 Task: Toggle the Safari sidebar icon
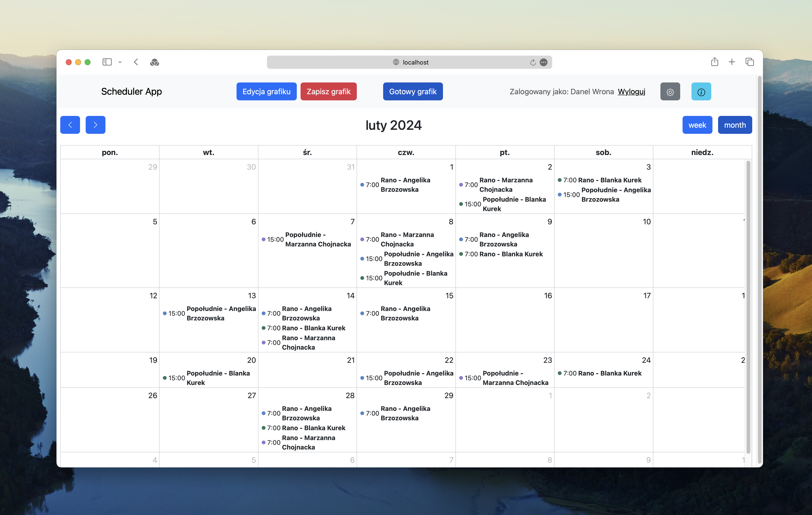tap(107, 62)
